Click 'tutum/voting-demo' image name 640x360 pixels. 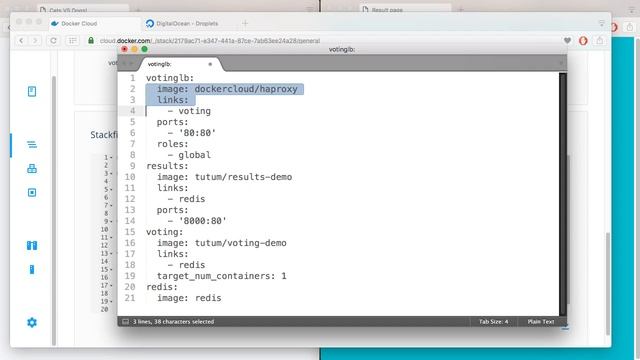(240, 243)
